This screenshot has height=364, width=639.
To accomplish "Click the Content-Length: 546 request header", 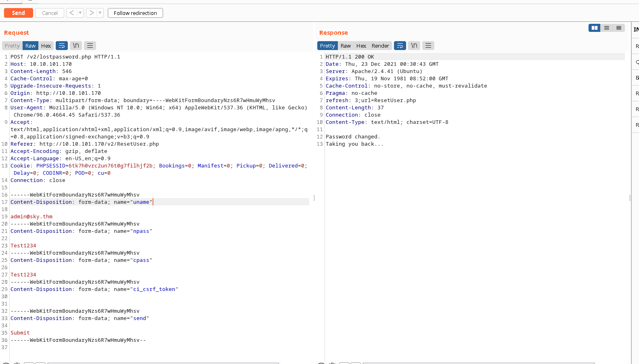I will (41, 71).
